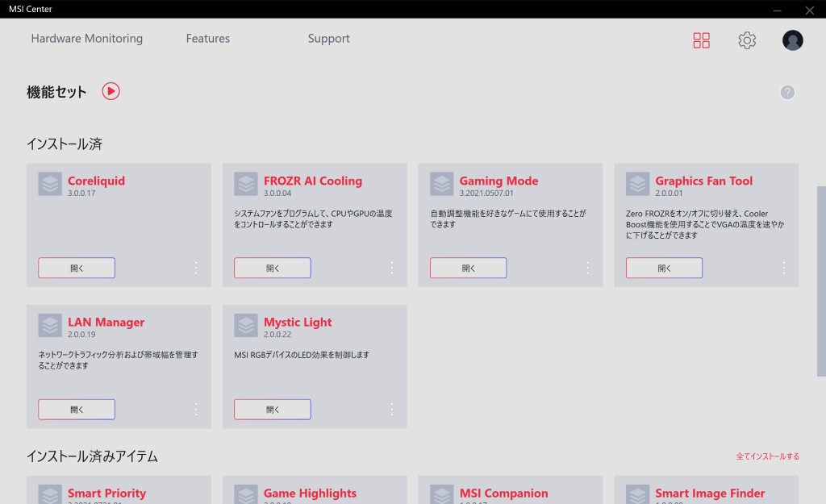
Task: Open Graphics Fan Tool with 開く button
Action: [x=665, y=268]
